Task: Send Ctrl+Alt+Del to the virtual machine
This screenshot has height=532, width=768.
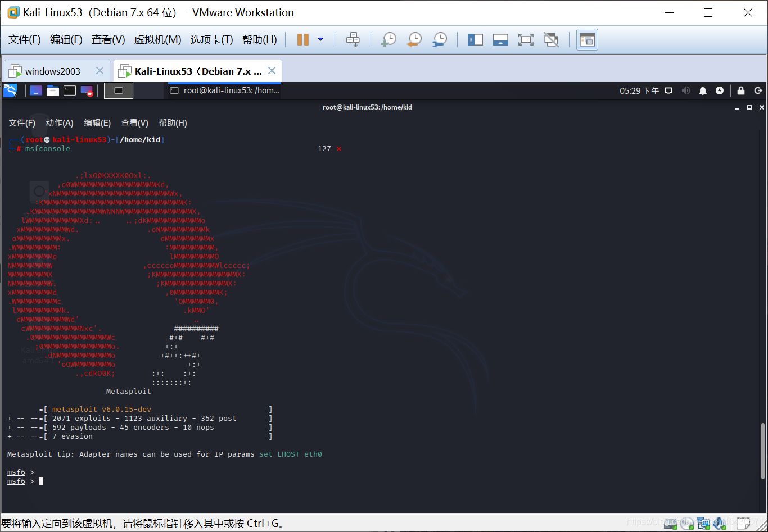Action: click(x=353, y=39)
